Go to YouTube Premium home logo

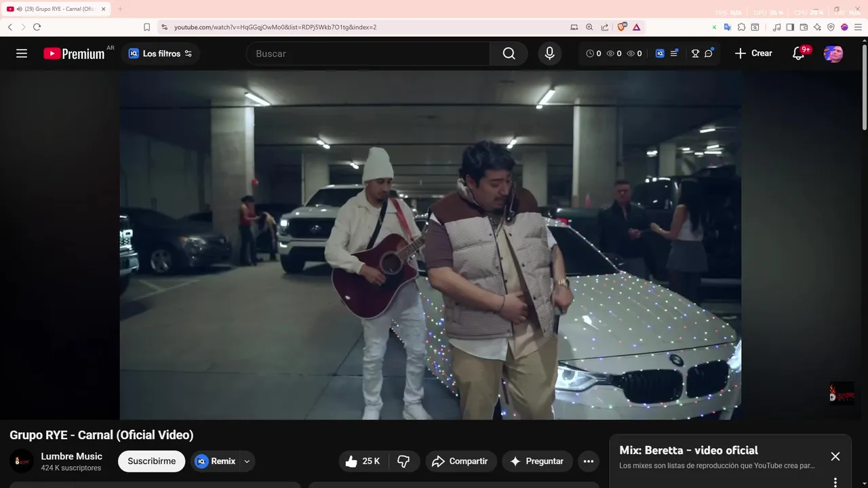(x=74, y=54)
